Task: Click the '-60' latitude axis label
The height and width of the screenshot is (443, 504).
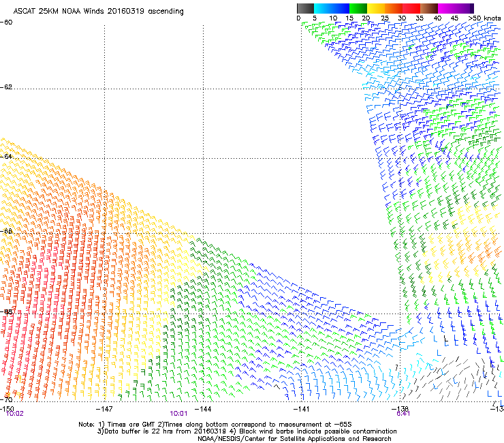Action: click(6, 22)
